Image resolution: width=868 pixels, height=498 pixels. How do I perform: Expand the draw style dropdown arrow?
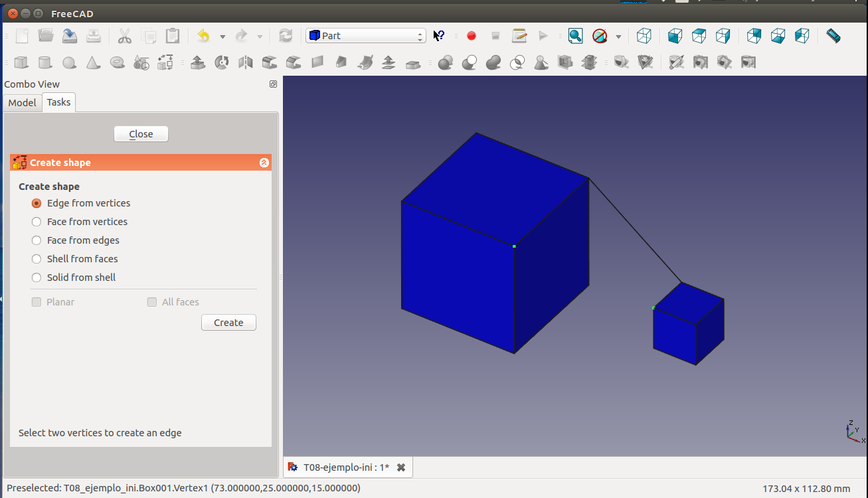[x=618, y=37]
